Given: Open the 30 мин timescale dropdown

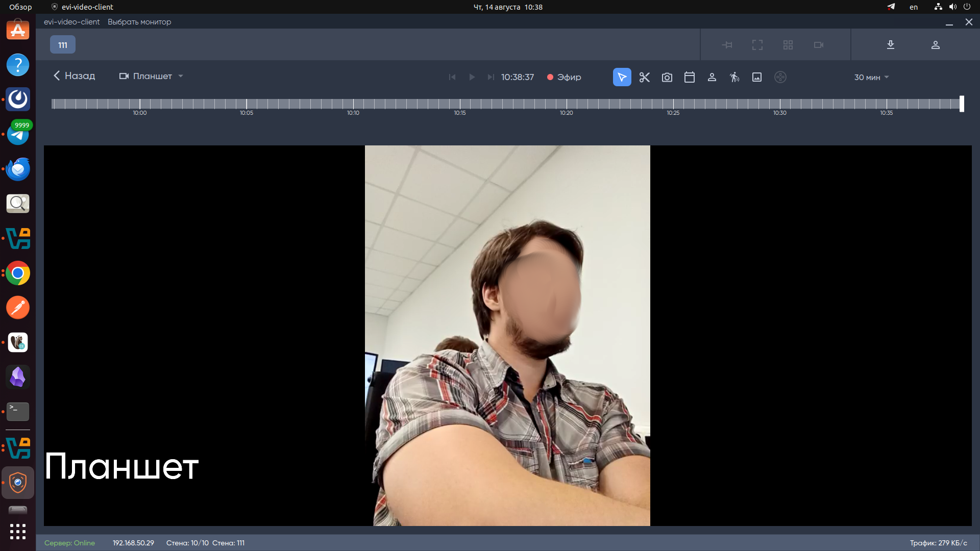Looking at the screenshot, I should tap(871, 77).
